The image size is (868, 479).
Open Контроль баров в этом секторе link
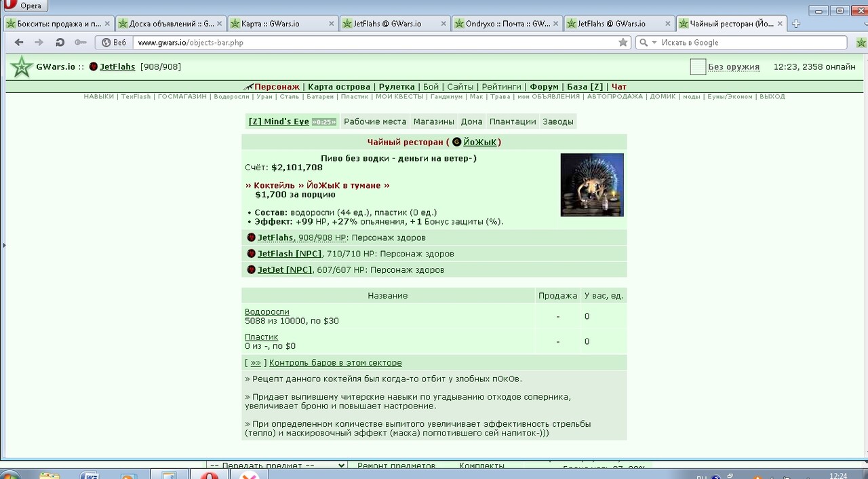click(x=336, y=362)
